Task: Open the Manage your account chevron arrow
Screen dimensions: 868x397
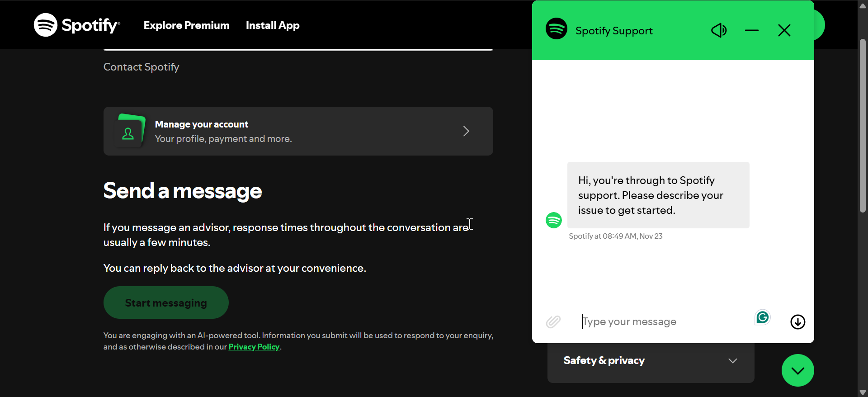Action: coord(466,131)
